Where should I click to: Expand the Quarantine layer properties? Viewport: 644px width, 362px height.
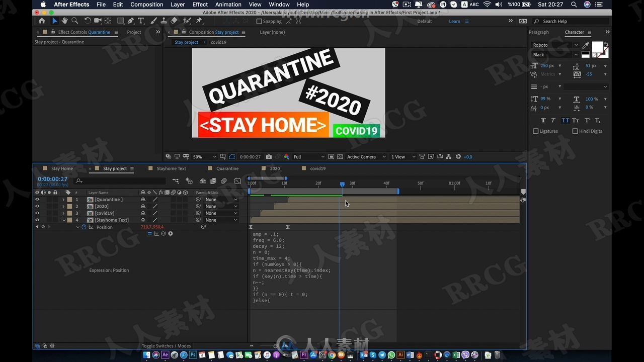[x=63, y=200]
